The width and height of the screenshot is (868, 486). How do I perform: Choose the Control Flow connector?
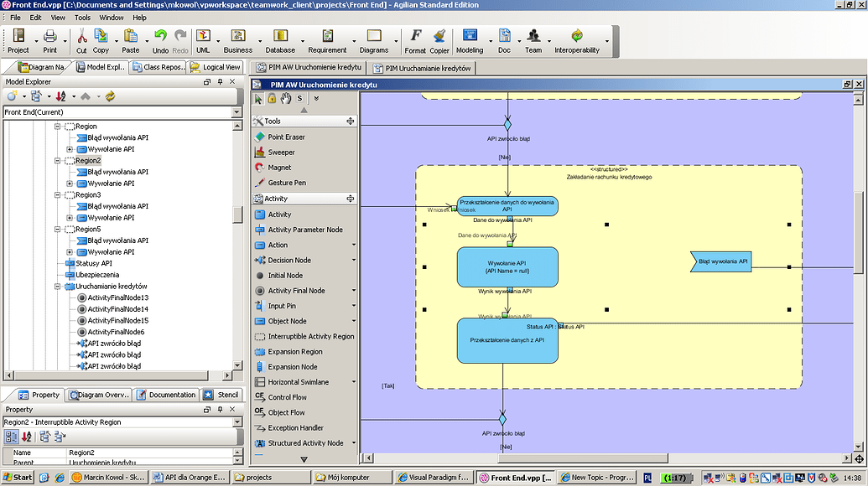click(x=280, y=397)
